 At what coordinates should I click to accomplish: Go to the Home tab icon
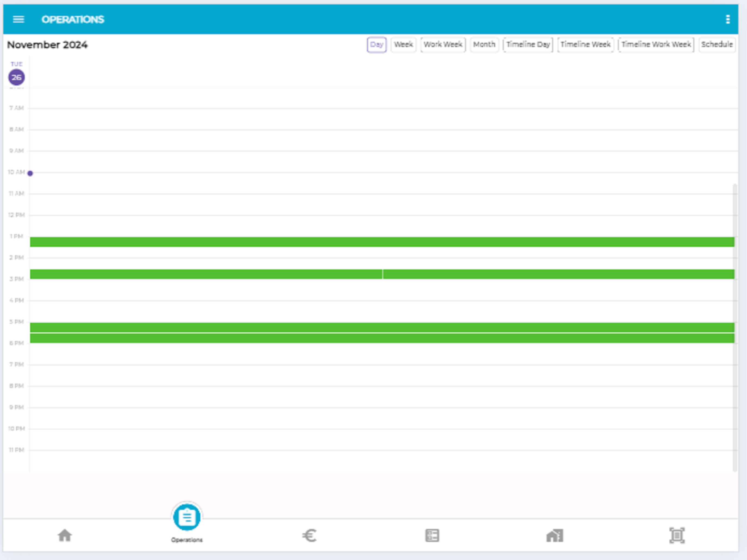click(x=65, y=535)
